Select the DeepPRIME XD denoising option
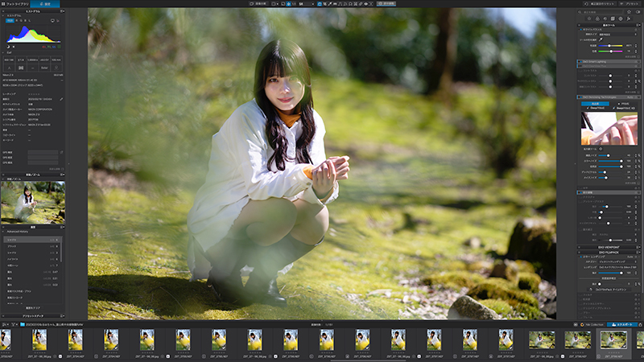This screenshot has height=362, width=644. click(625, 109)
